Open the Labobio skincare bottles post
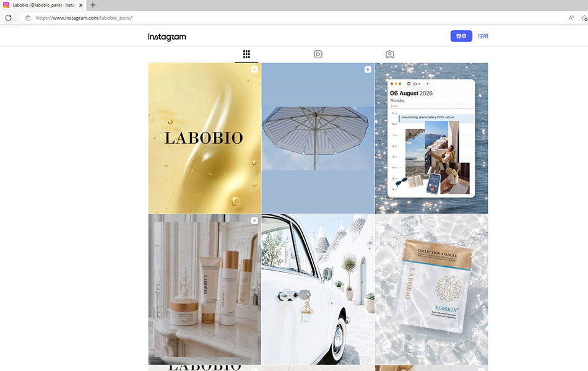Screen dimensions: 588x371 tap(205, 289)
